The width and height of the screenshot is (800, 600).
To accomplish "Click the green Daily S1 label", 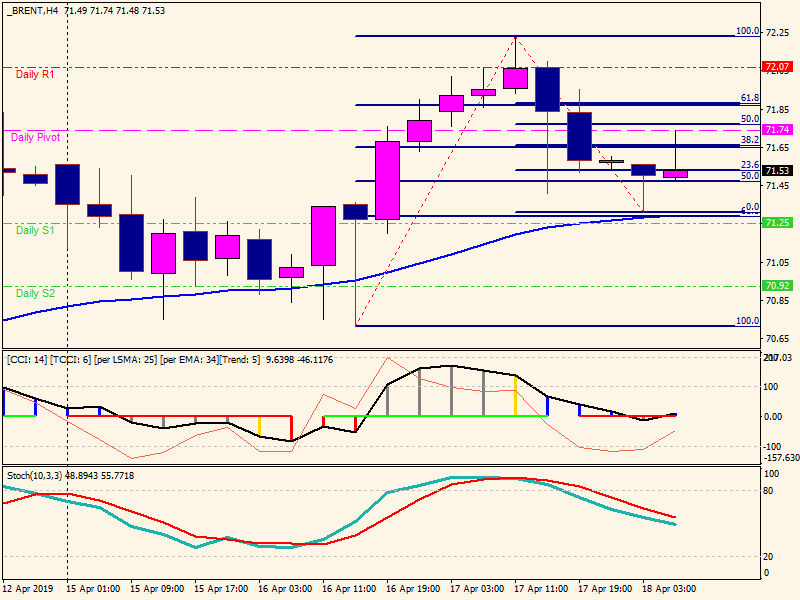I will tap(35, 230).
